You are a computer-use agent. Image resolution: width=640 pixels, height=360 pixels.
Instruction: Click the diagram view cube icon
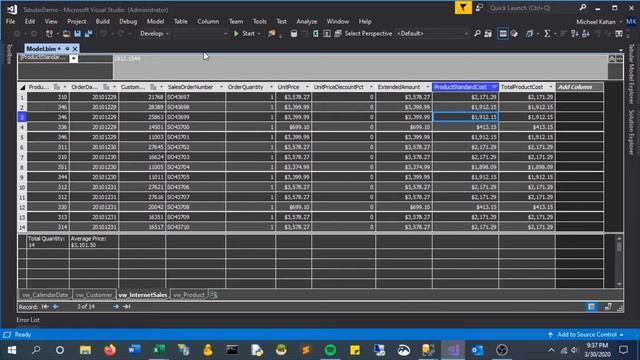514,33
